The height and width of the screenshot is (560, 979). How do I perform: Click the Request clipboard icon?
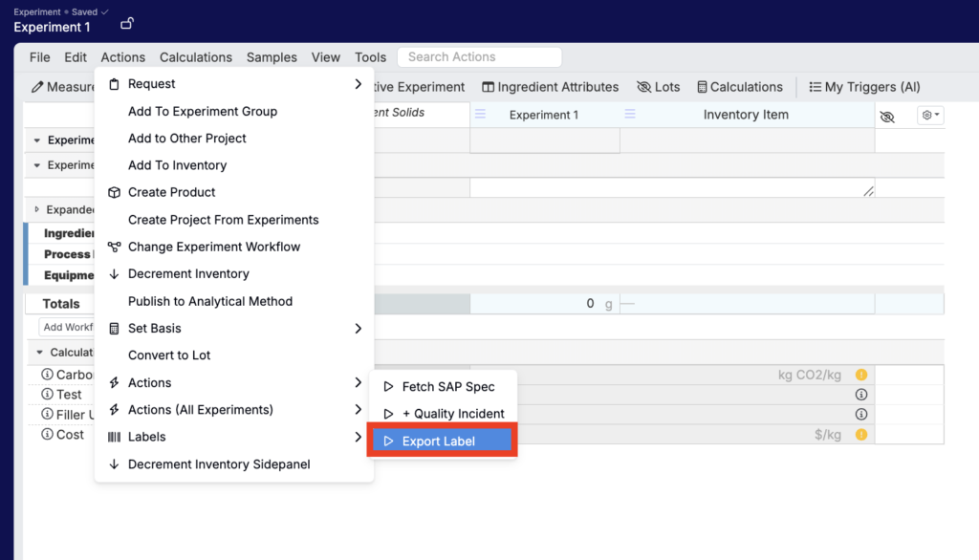[x=114, y=84]
